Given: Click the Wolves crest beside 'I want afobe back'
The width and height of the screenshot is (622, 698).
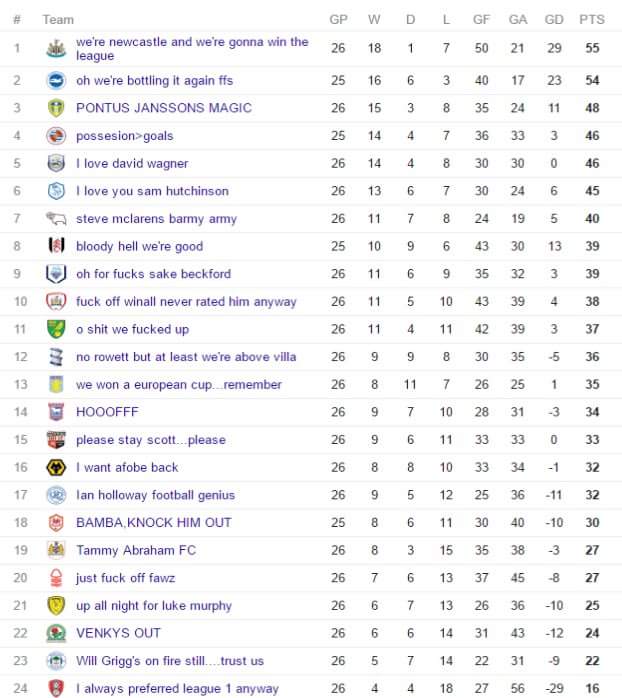Looking at the screenshot, I should [x=56, y=467].
